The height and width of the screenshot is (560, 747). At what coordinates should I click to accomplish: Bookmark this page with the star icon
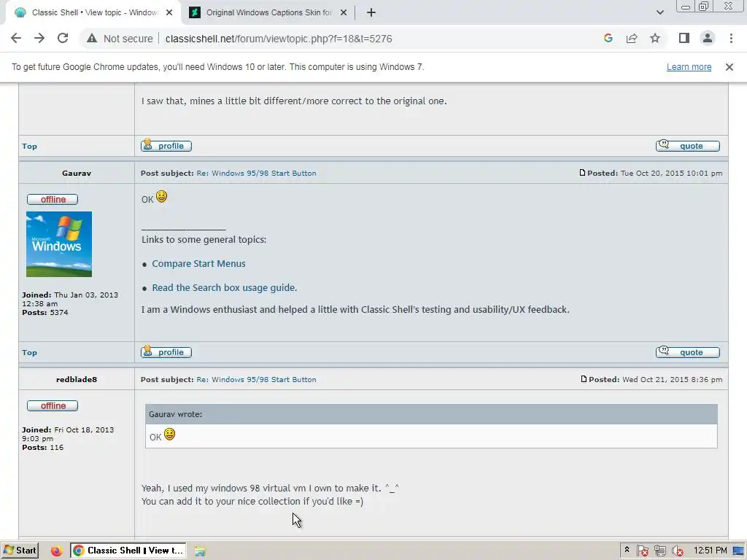(655, 38)
